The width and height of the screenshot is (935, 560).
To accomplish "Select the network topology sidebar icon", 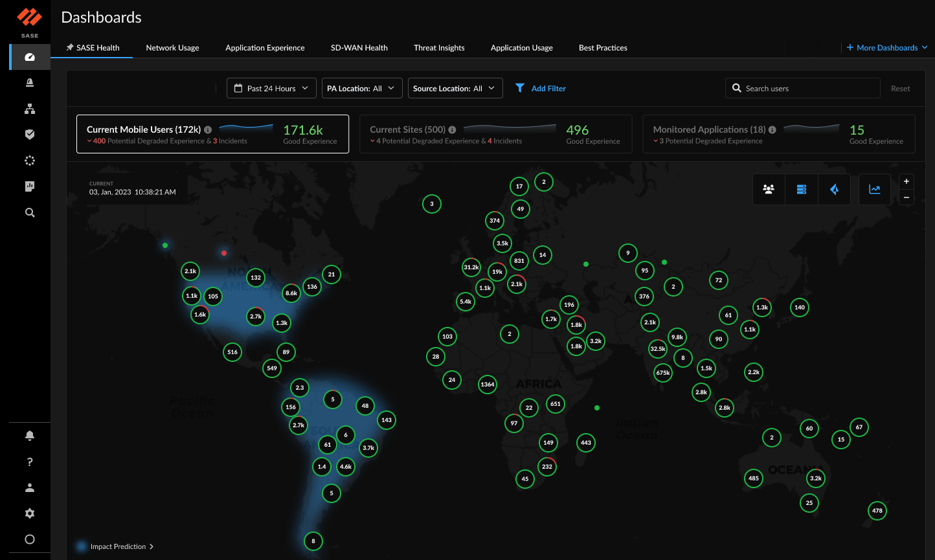I will [29, 109].
